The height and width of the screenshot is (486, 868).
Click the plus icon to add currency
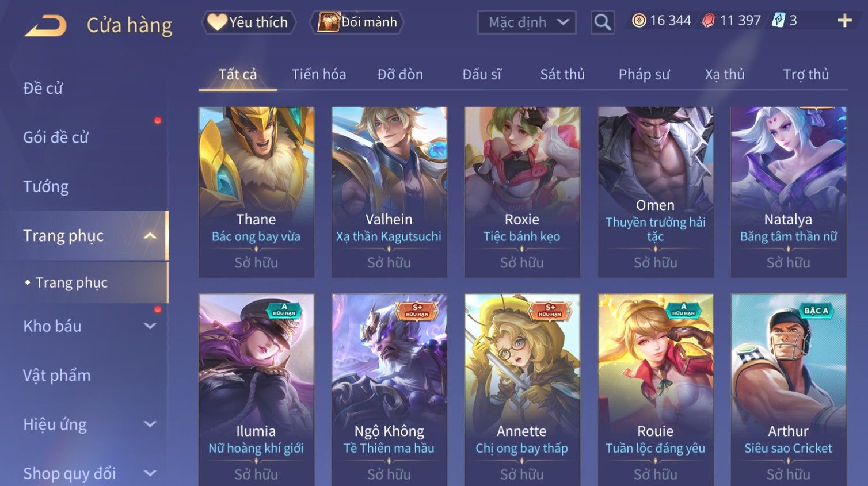[x=844, y=21]
